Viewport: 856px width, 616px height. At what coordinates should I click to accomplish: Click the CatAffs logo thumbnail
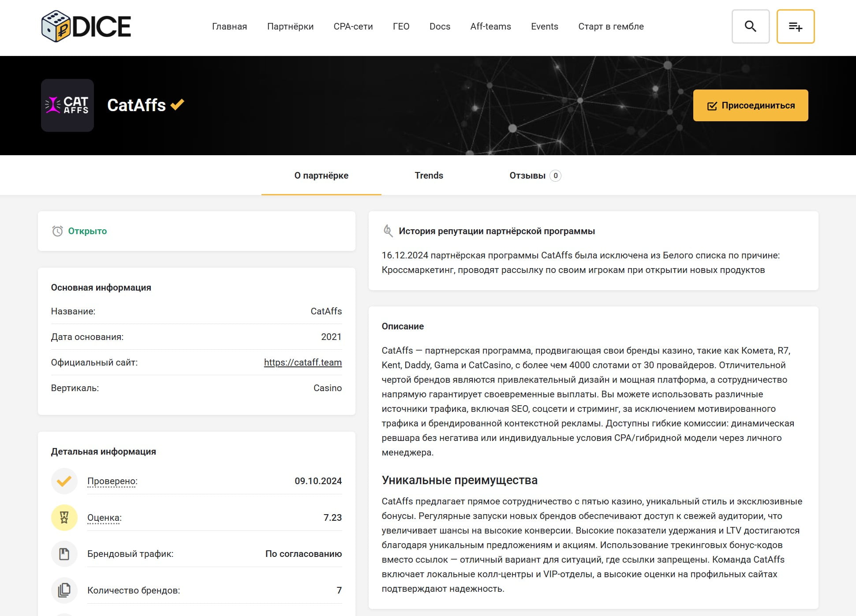pyautogui.click(x=67, y=105)
